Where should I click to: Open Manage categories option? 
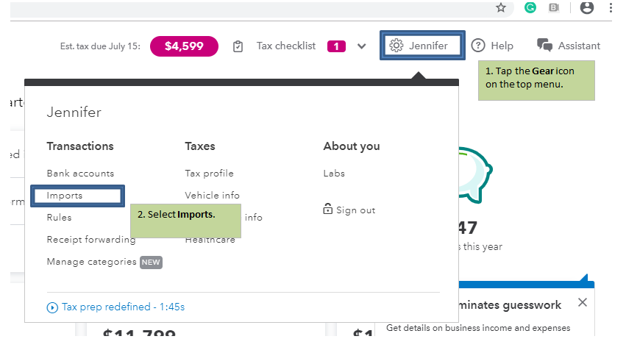(x=92, y=262)
